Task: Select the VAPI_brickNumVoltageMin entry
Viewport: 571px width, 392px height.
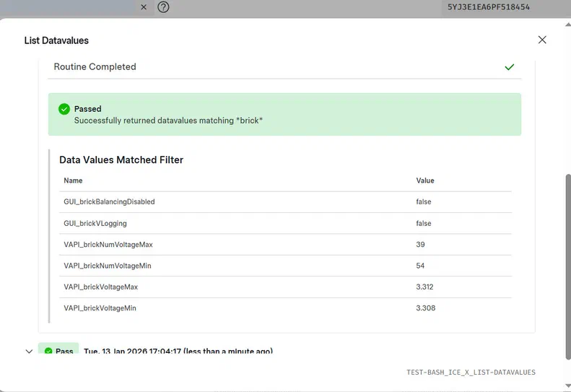Action: (108, 266)
